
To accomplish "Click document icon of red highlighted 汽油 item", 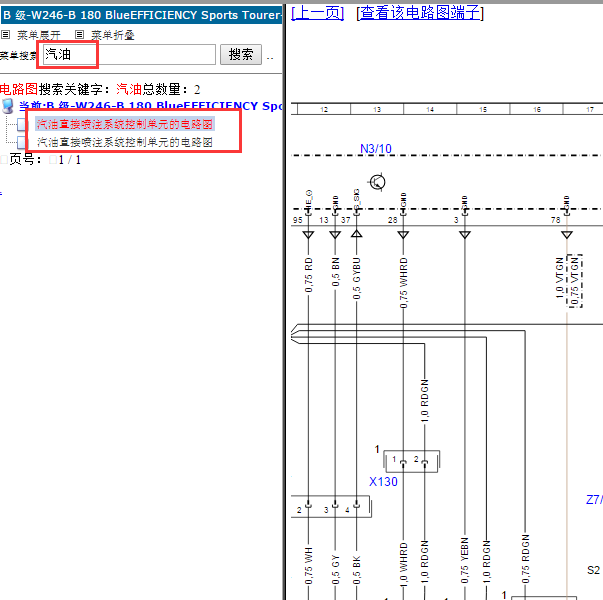I will pyautogui.click(x=22, y=124).
